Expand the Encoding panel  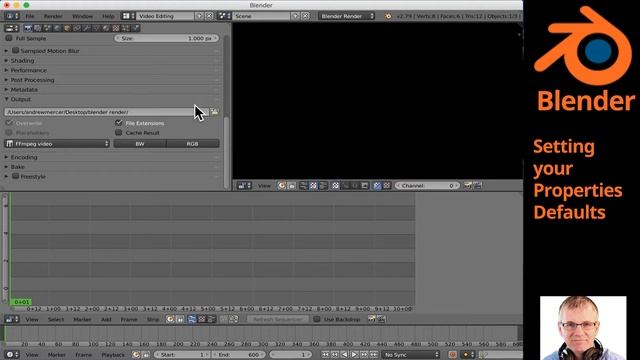[x=24, y=157]
